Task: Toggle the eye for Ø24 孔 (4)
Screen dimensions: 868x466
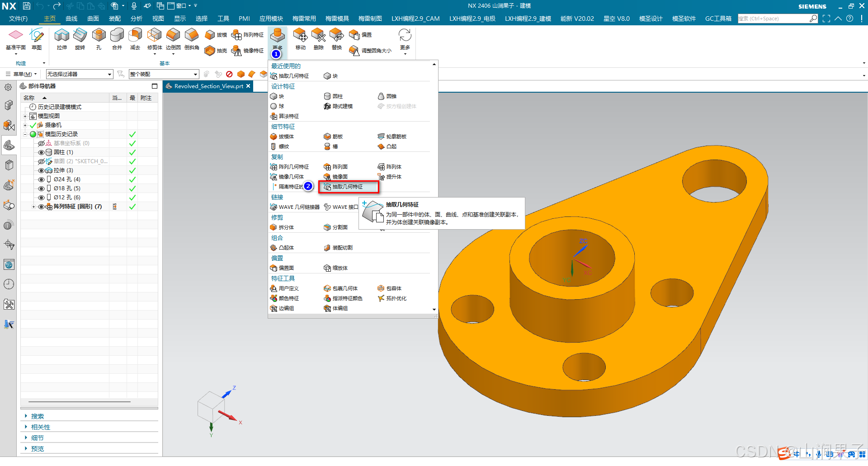Action: tap(41, 179)
